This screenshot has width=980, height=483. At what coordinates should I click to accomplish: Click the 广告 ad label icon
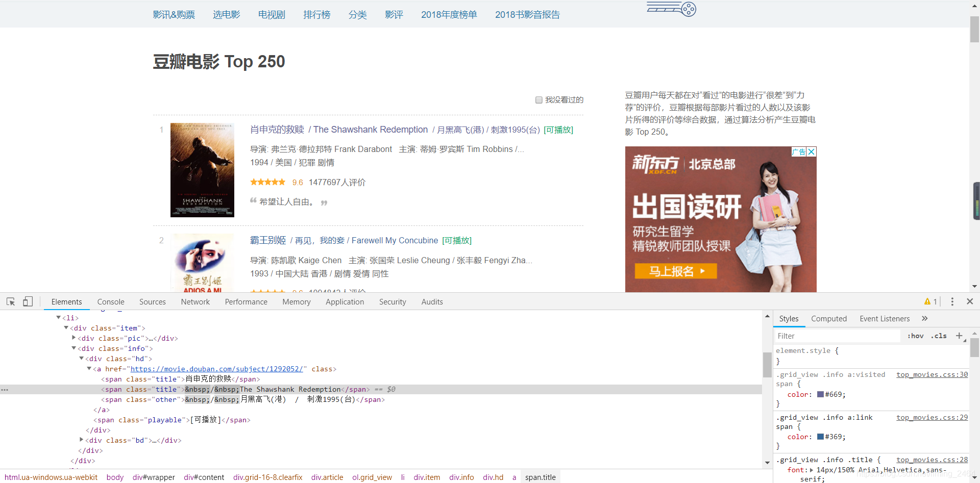point(799,151)
